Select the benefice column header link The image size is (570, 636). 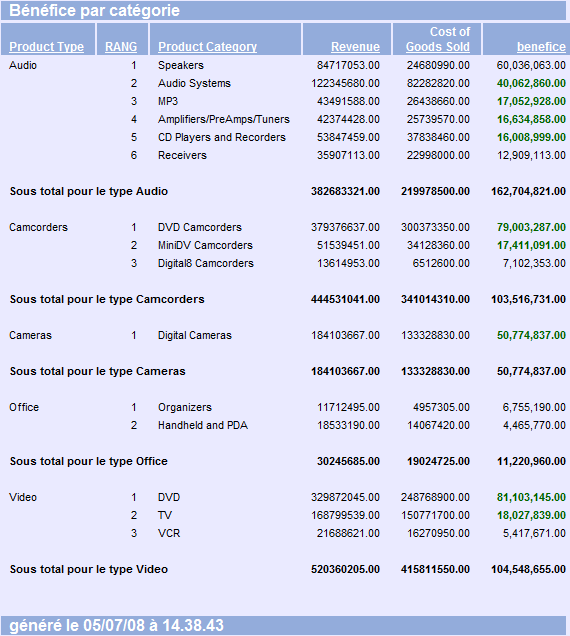(541, 47)
